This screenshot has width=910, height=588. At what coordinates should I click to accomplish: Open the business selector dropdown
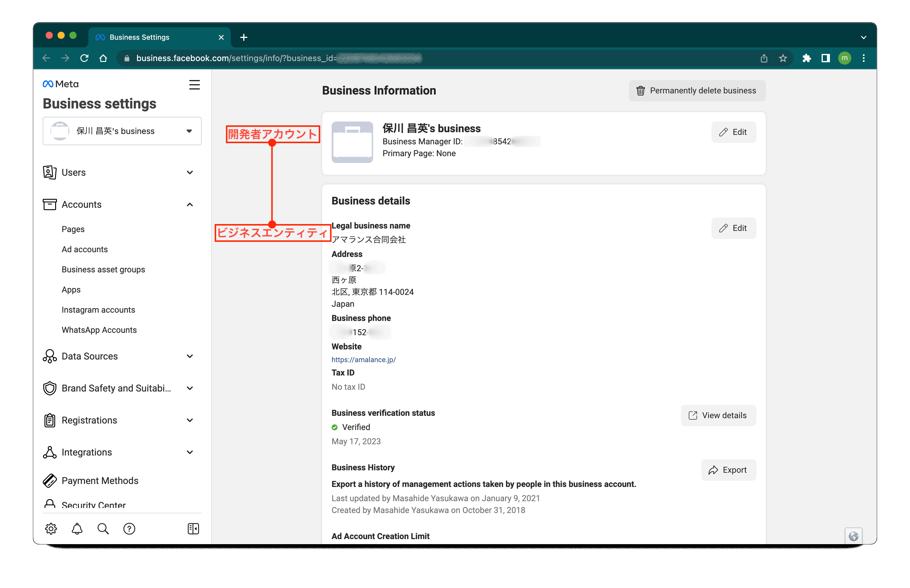[x=122, y=131]
